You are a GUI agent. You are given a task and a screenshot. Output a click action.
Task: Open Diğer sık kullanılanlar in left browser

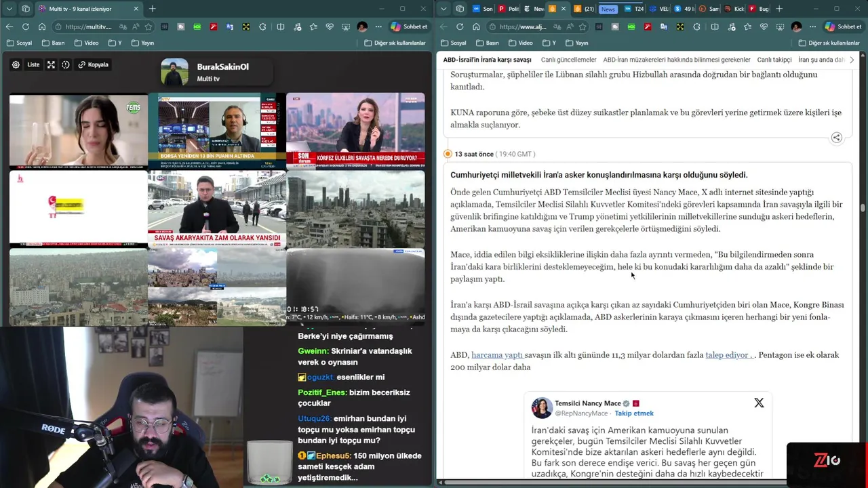click(x=395, y=43)
